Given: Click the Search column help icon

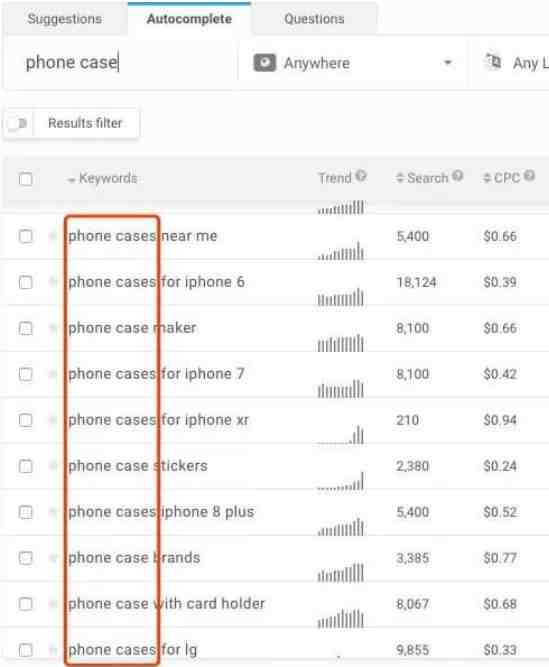Looking at the screenshot, I should pos(458,175).
